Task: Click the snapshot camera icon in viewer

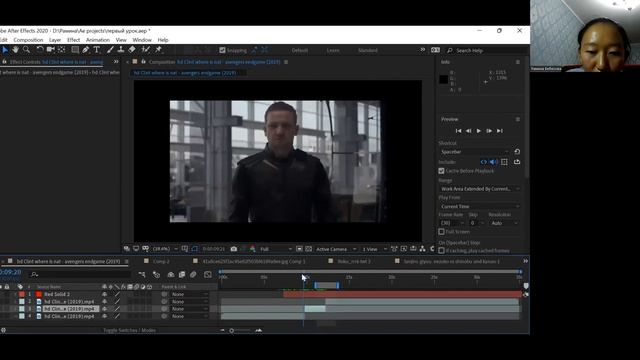Action: tap(234, 249)
